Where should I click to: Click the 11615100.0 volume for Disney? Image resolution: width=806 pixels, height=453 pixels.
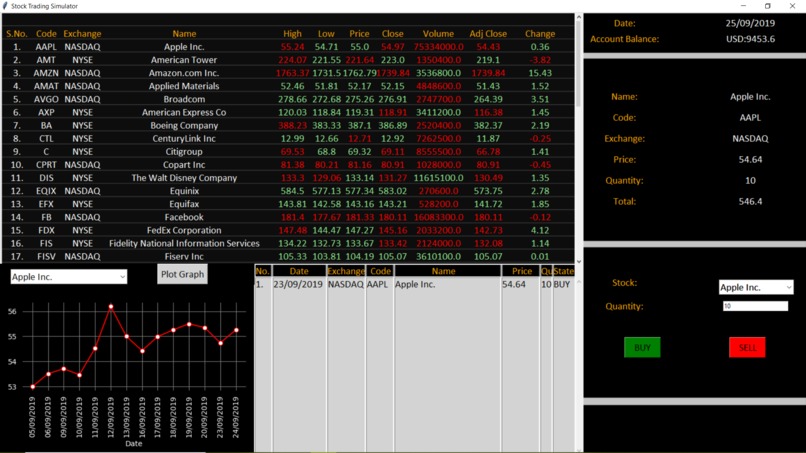[438, 178]
